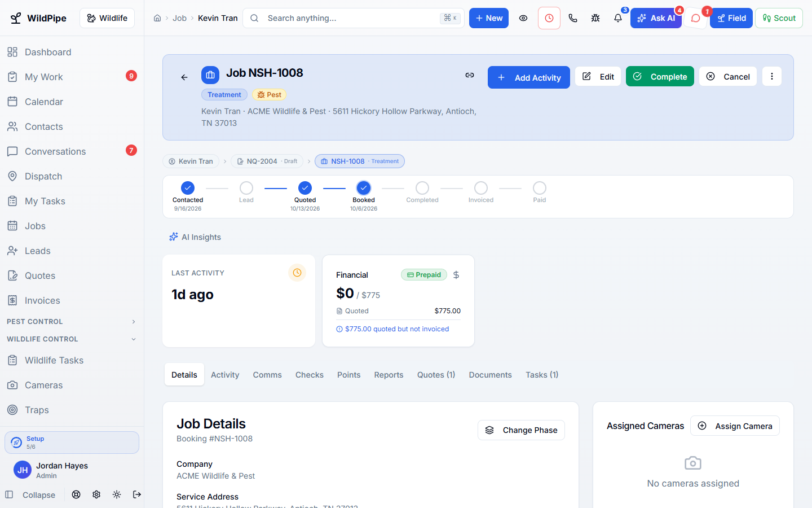Open the three-dot more options menu

pyautogui.click(x=772, y=76)
